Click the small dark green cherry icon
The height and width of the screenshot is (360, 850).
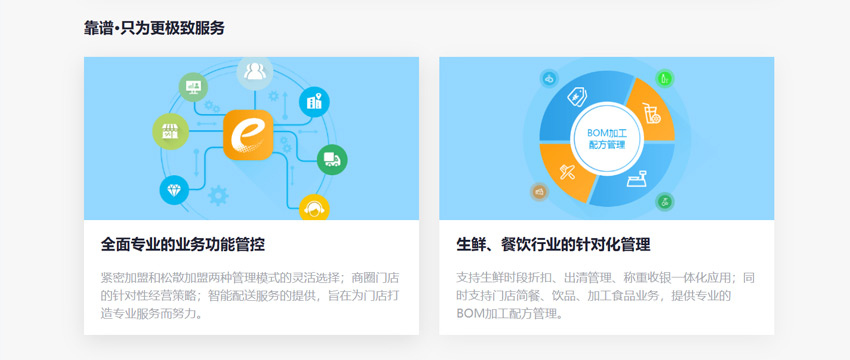coord(665,202)
